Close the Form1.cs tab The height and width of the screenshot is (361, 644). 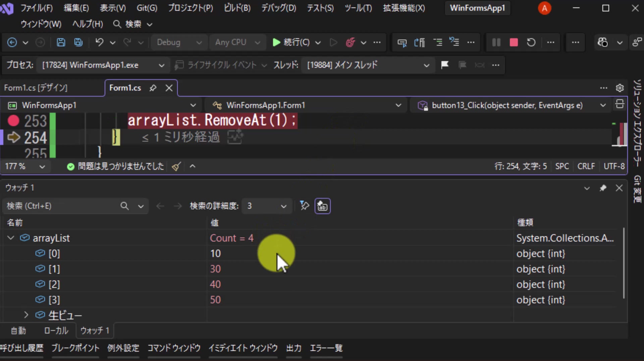pos(169,88)
